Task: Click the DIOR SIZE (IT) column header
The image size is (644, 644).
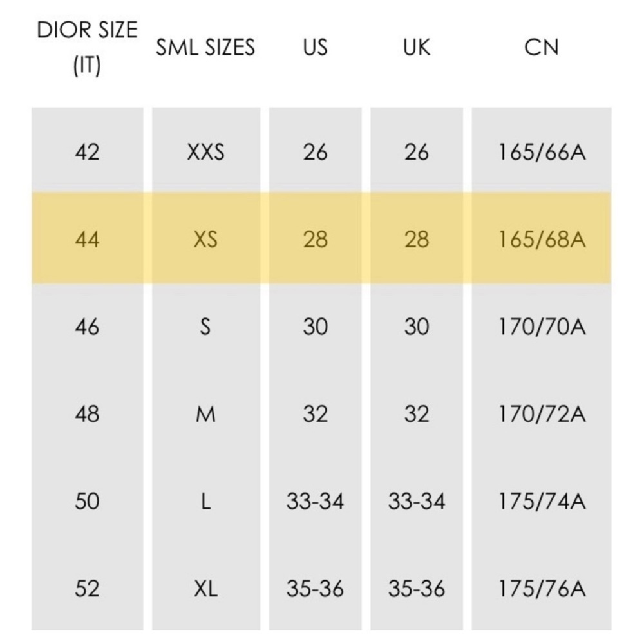Action: (x=87, y=48)
